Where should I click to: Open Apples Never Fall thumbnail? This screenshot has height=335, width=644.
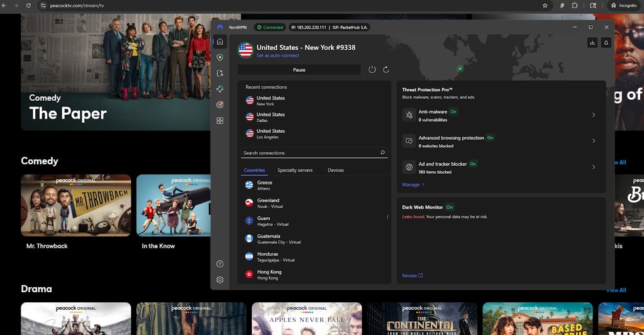pos(307,319)
